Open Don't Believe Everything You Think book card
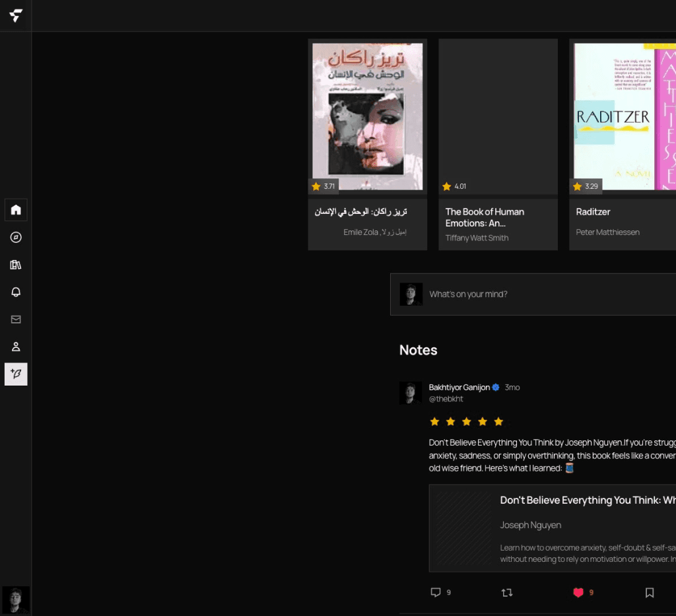The width and height of the screenshot is (676, 616). (x=553, y=528)
